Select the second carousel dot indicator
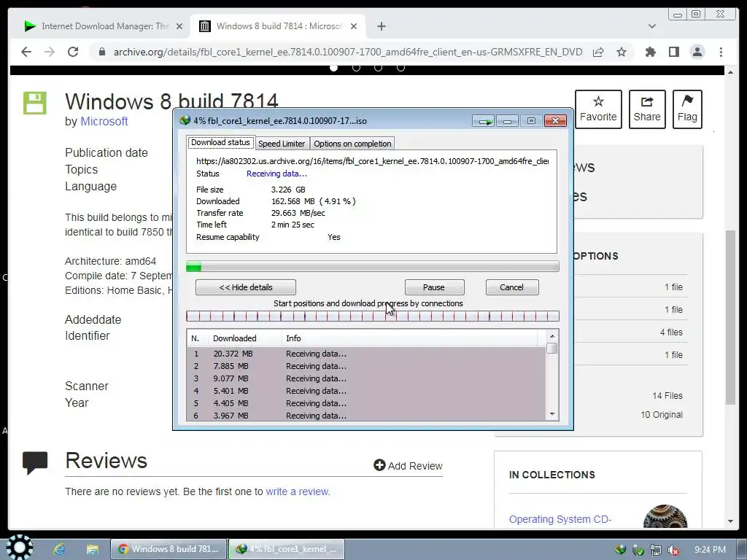 [356, 68]
